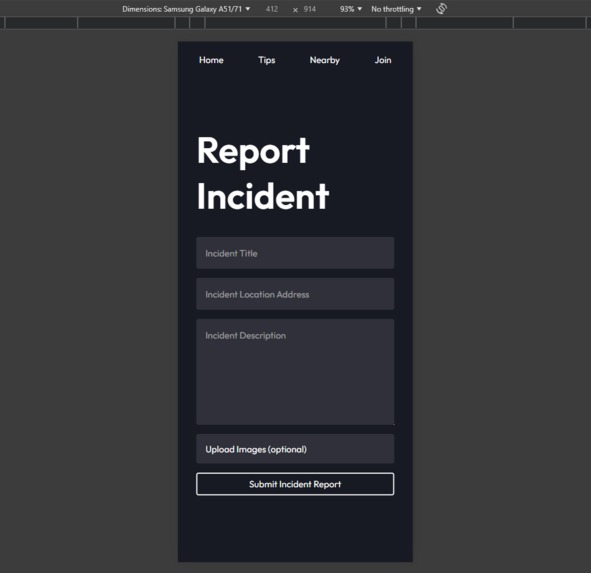Open the Nearby nav link

[325, 60]
